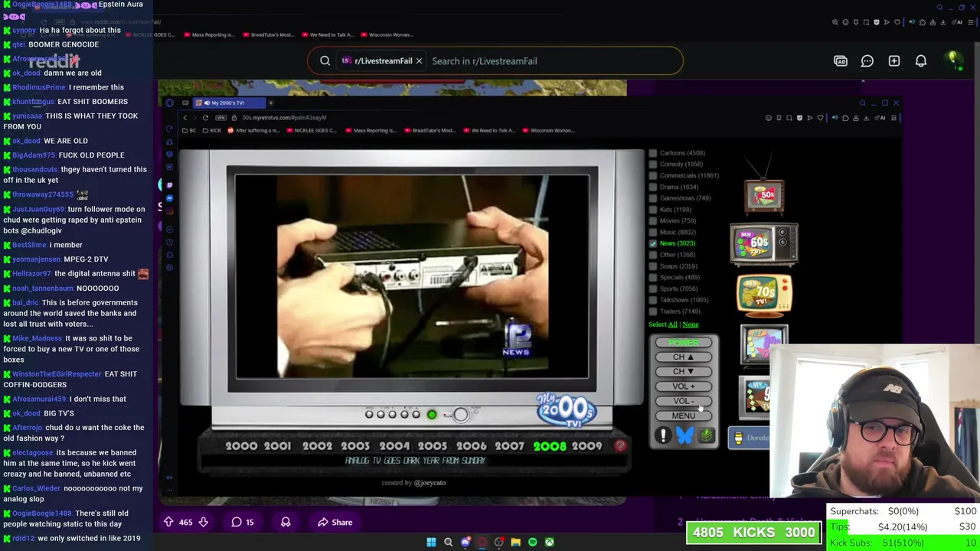Open the @joeycato creator link

pyautogui.click(x=430, y=483)
